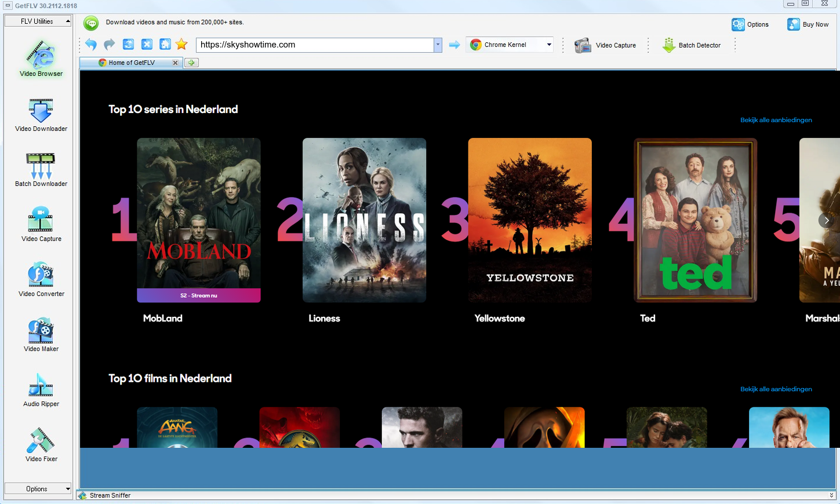
Task: Click the green chat bubble icon
Action: pyautogui.click(x=91, y=23)
